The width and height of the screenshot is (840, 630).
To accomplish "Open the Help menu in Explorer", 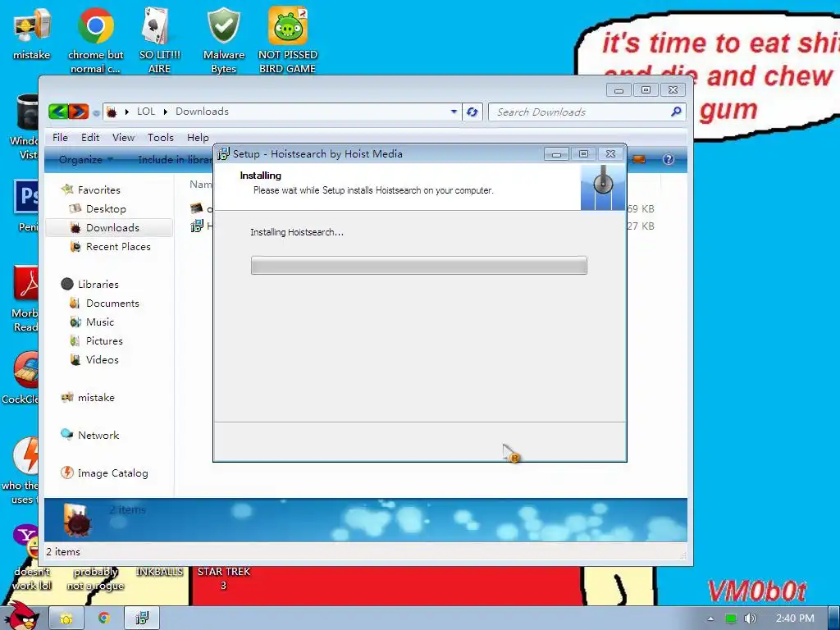I will click(x=198, y=137).
